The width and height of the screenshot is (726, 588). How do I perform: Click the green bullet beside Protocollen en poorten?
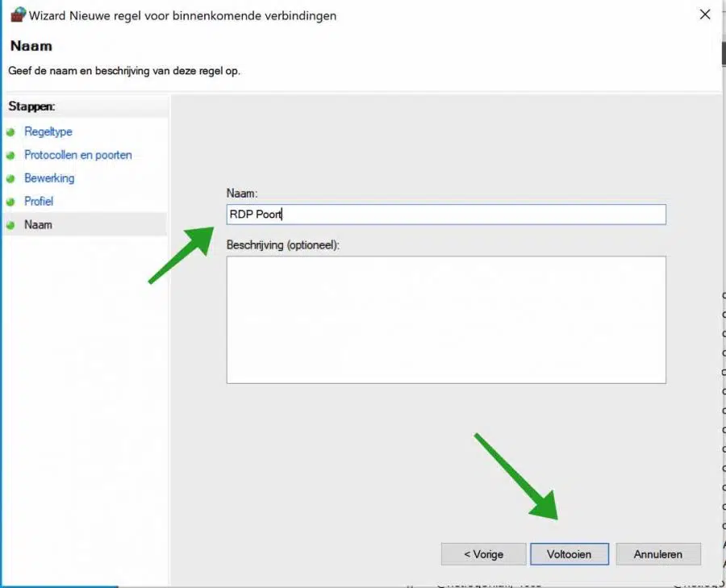[x=10, y=155]
